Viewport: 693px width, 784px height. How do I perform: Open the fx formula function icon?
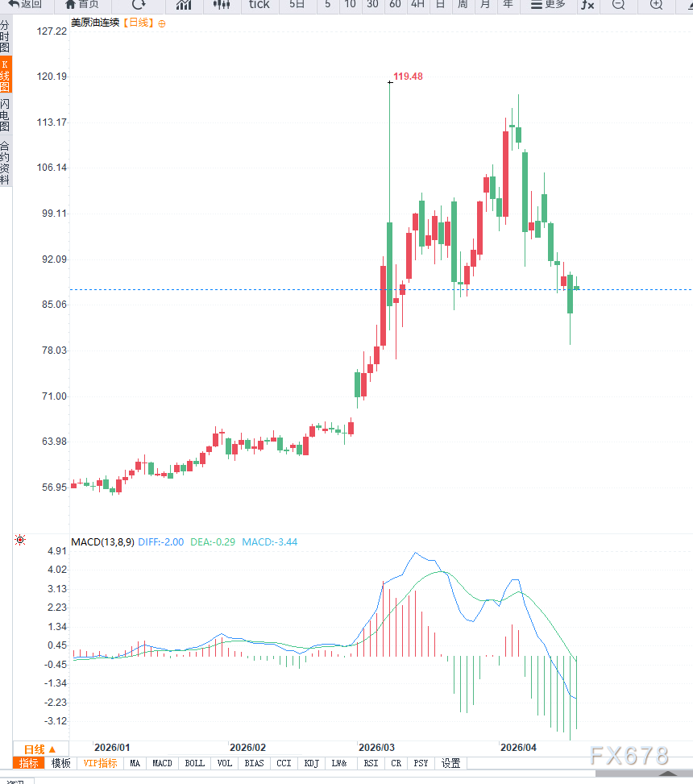[x=587, y=5]
